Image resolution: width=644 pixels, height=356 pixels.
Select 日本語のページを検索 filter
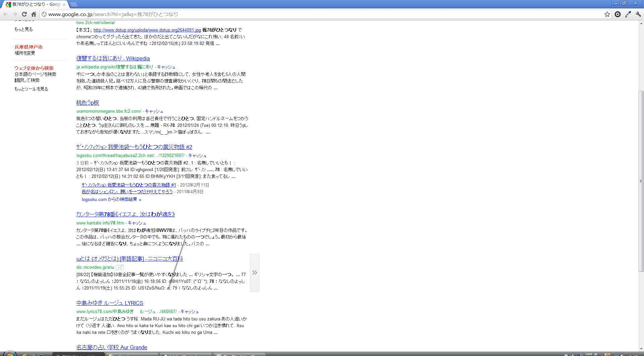(35, 74)
